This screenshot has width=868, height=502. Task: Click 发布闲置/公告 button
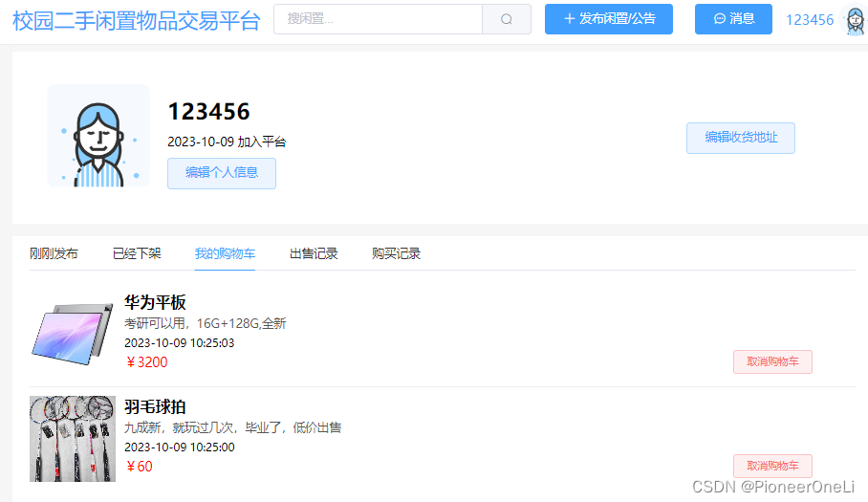point(609,19)
